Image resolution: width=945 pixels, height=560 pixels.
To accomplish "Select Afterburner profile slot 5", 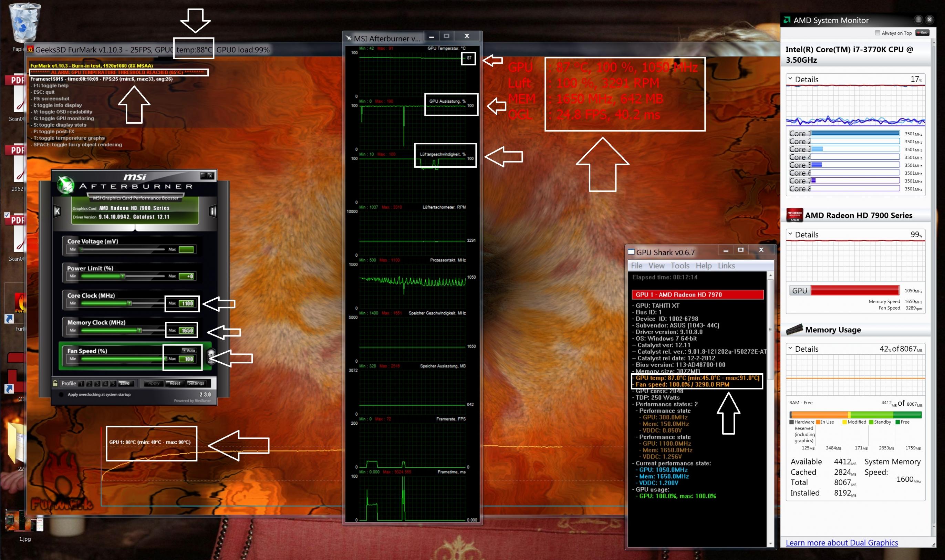I will [x=113, y=383].
